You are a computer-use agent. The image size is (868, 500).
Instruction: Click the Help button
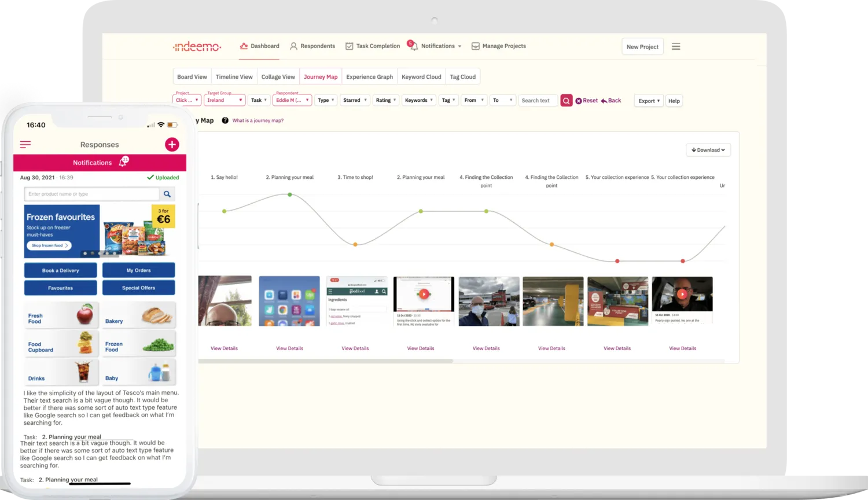pos(674,101)
